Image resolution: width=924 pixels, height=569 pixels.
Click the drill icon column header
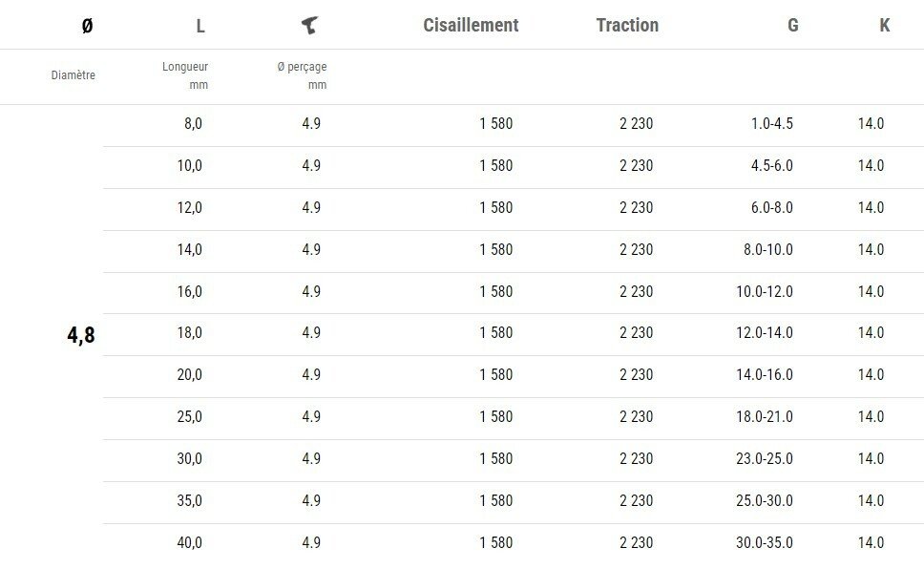[308, 26]
